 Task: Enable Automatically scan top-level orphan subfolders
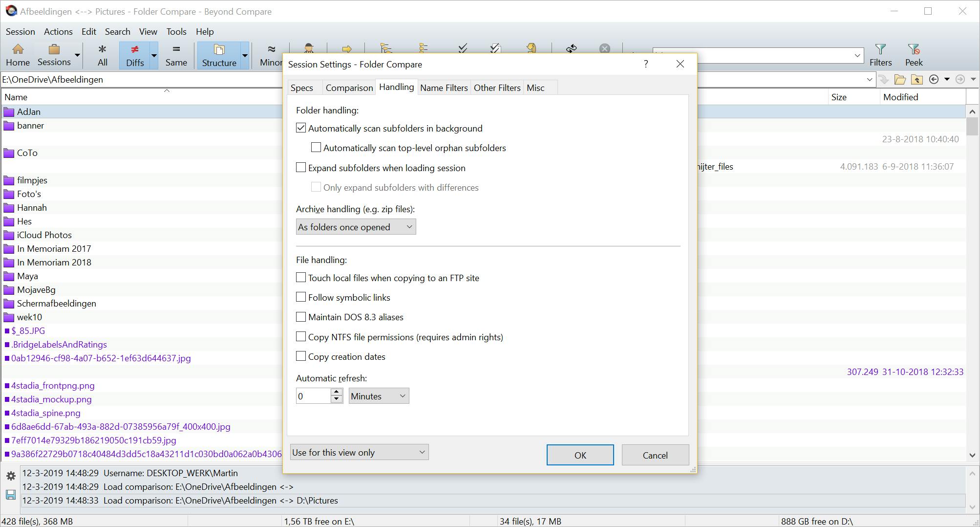[x=316, y=148]
